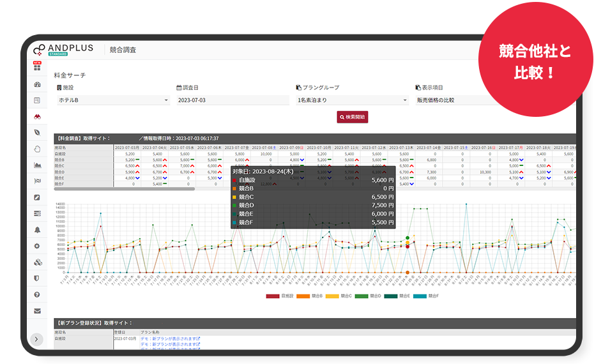Open the 施設 dropdown showing ホテルB
Image resolution: width=594 pixels, height=364 pixels.
pos(113,100)
